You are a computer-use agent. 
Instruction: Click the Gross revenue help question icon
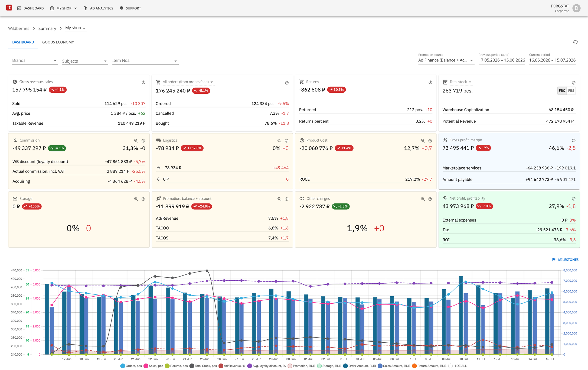click(143, 82)
